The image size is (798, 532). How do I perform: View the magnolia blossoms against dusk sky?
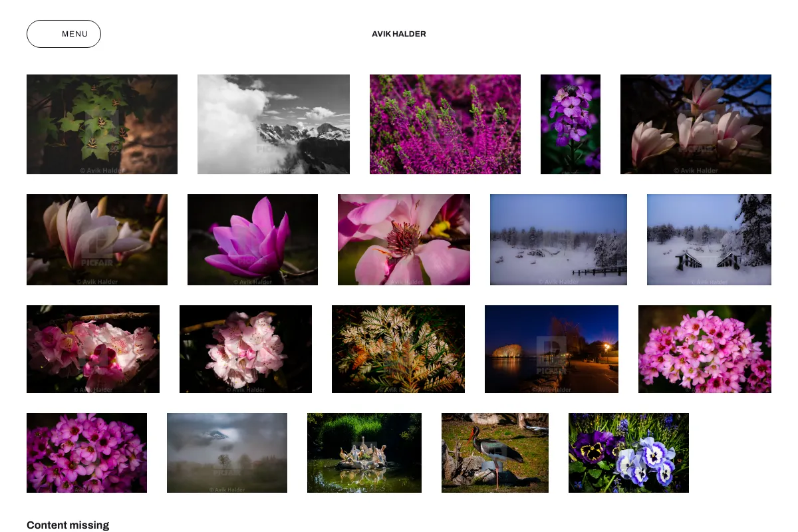696,124
